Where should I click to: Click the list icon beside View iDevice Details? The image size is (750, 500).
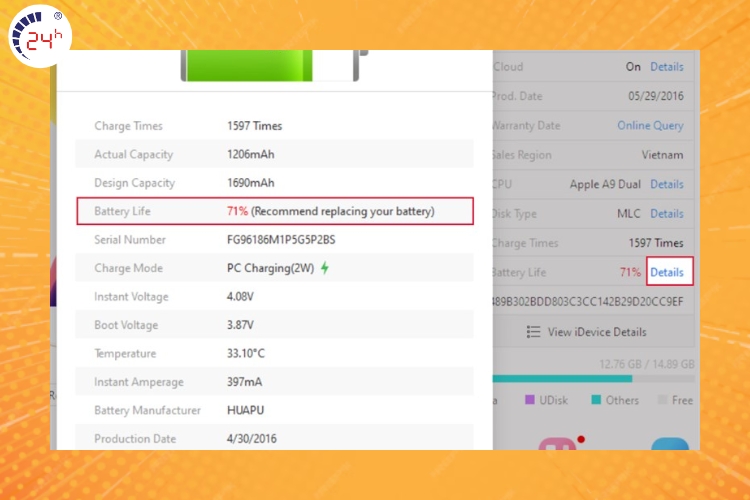pyautogui.click(x=534, y=332)
